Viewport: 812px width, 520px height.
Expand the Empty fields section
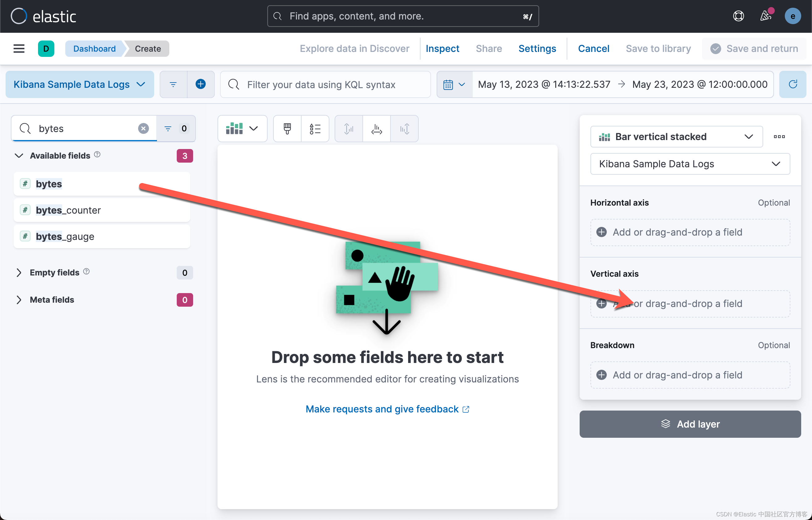point(19,272)
